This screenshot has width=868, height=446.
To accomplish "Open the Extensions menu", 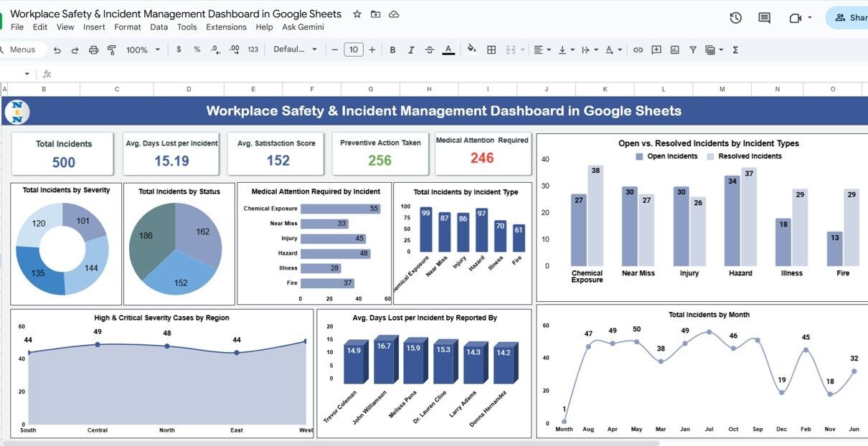I will click(x=226, y=27).
